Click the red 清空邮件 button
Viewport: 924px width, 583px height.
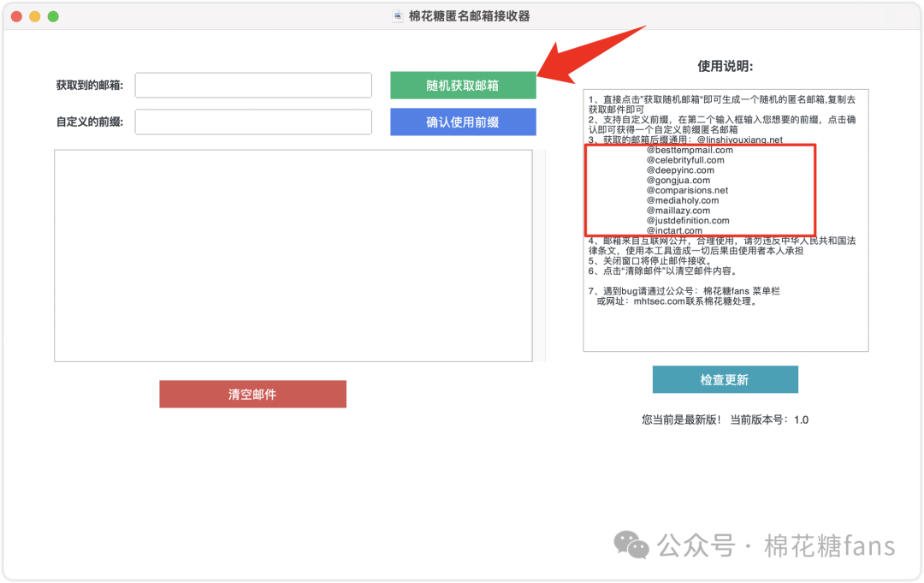[252, 394]
